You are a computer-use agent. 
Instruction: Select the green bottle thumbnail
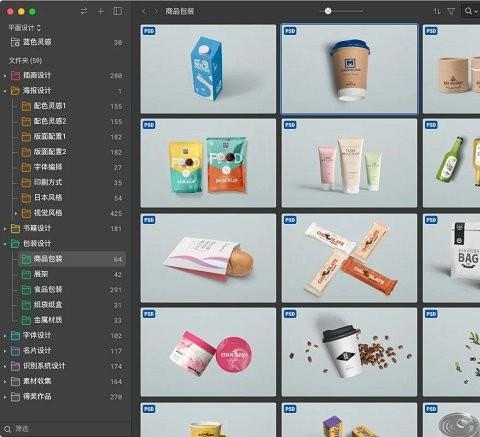(451, 163)
